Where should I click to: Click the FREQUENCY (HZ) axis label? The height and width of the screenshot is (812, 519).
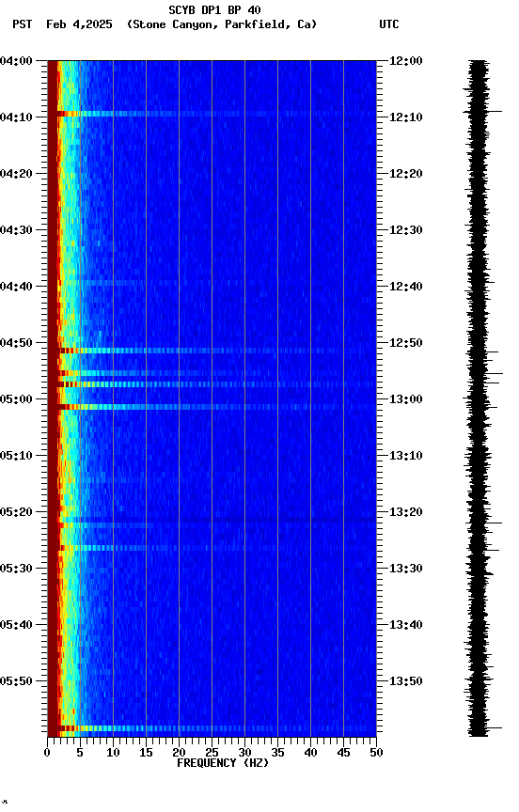(x=223, y=763)
